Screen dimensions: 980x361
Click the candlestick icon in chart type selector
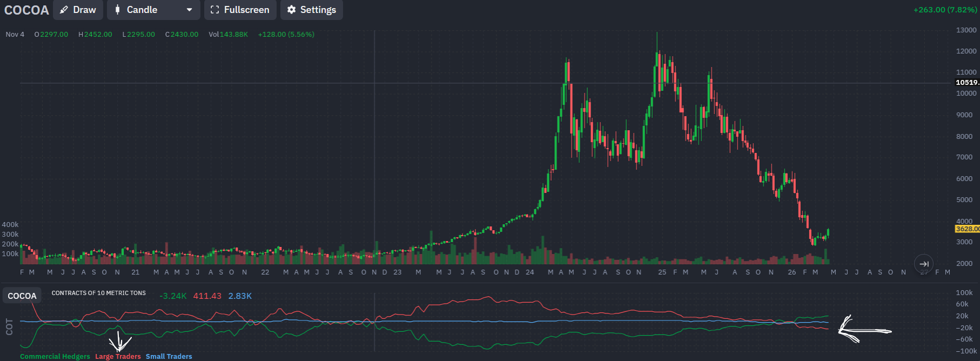[118, 10]
